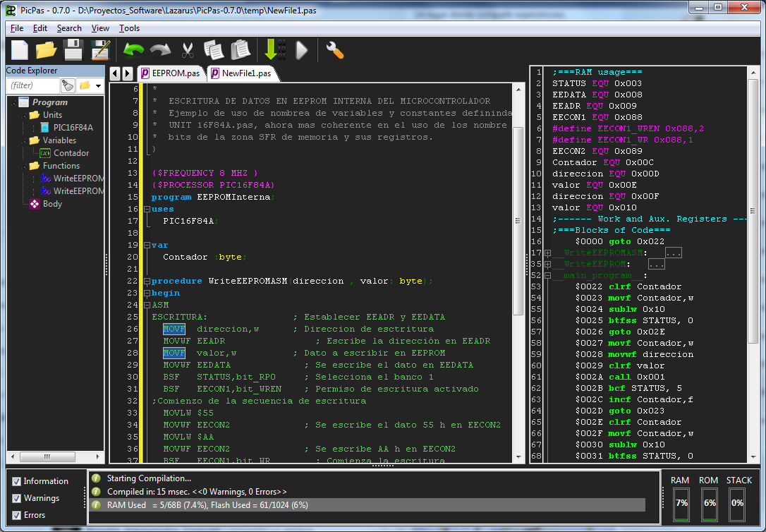This screenshot has width=766, height=532.
Task: Click the RAM usage gauge showing 7%
Action: click(x=681, y=504)
